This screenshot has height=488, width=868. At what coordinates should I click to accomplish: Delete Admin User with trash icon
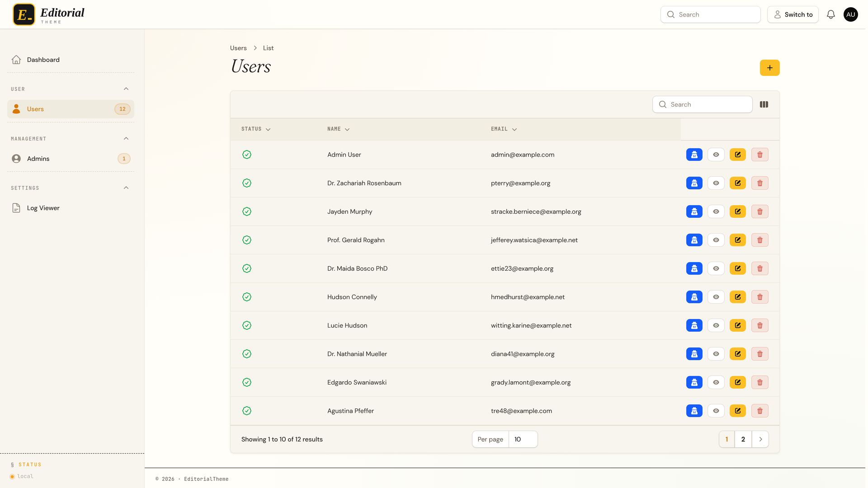759,155
